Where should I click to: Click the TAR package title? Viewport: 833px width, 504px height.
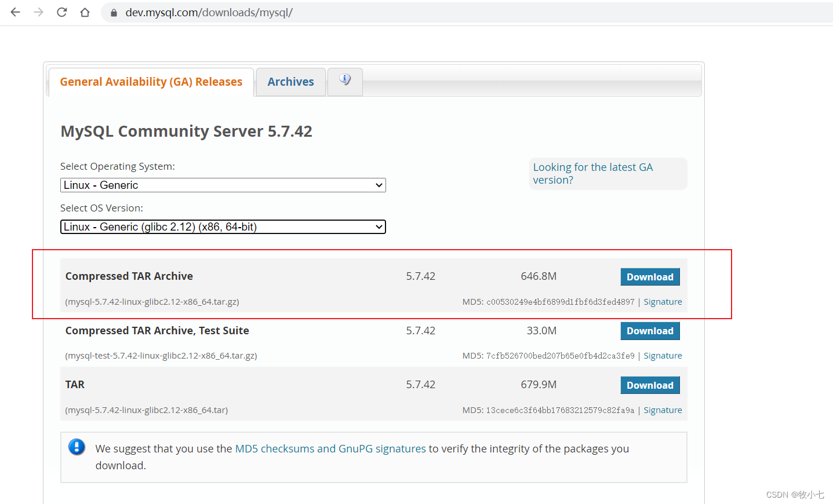[75, 385]
